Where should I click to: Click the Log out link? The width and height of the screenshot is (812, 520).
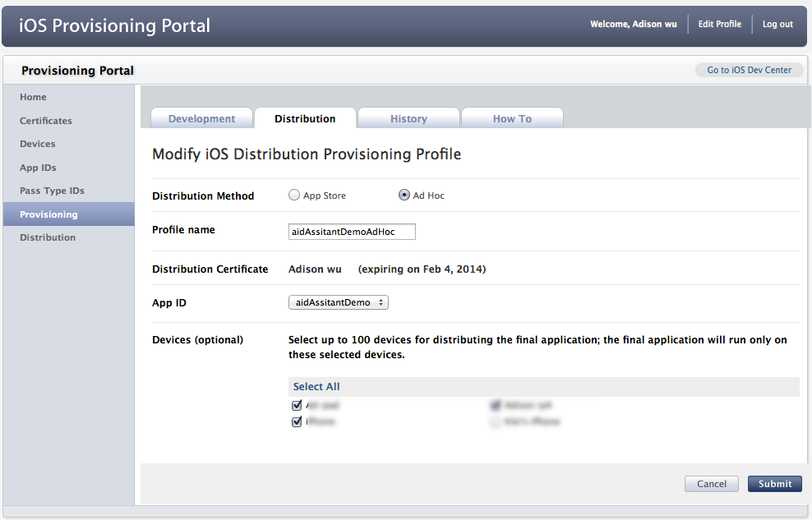click(x=777, y=24)
